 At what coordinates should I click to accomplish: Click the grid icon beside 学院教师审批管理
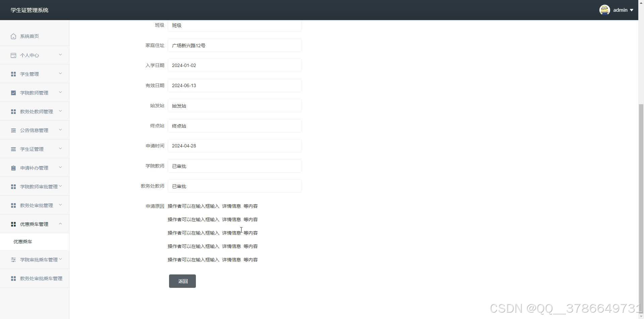[13, 187]
